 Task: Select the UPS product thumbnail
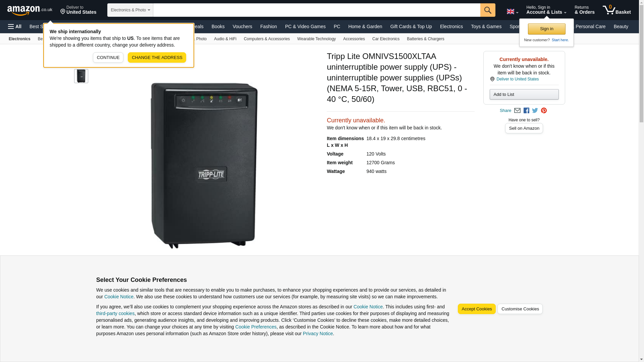click(81, 76)
